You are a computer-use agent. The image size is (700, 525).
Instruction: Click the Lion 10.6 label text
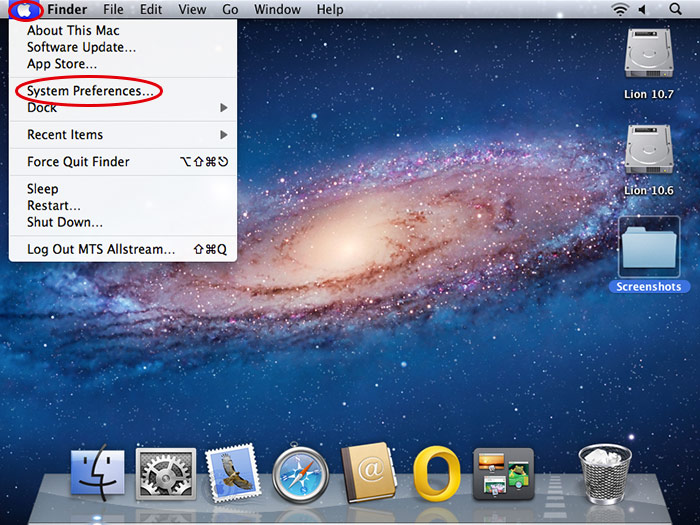(x=649, y=191)
